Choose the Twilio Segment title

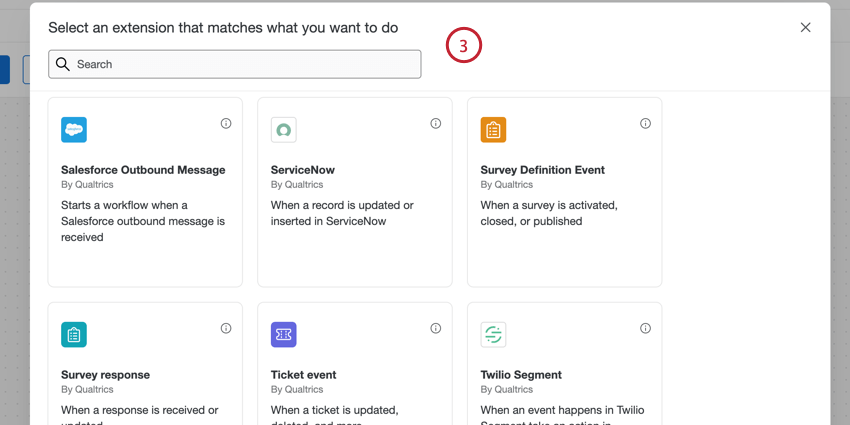point(521,375)
